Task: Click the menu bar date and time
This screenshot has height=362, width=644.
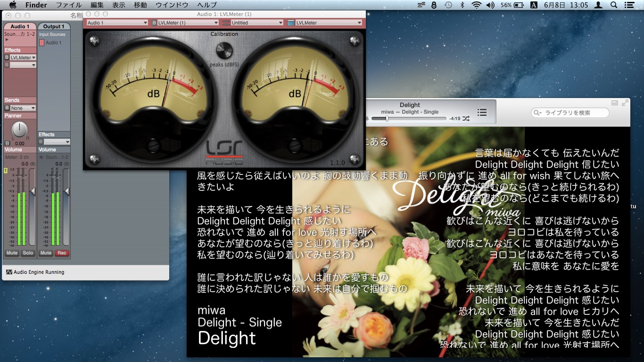Action: pos(566,5)
